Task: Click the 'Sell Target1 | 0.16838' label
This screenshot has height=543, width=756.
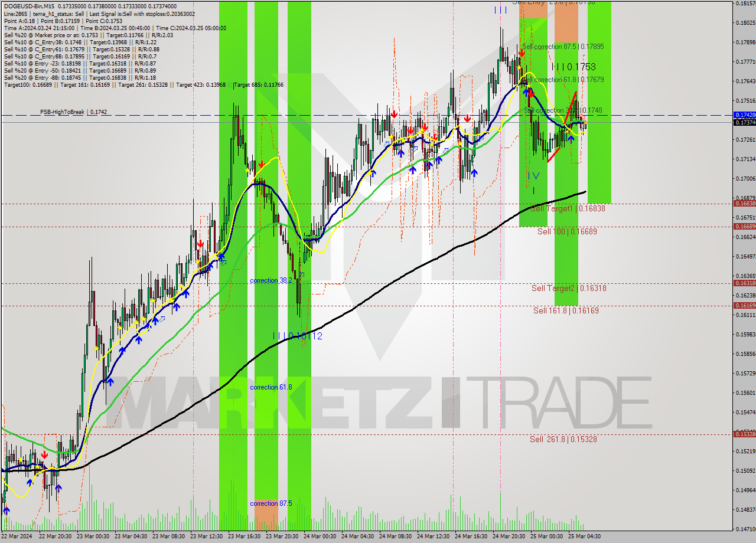Action: point(568,208)
